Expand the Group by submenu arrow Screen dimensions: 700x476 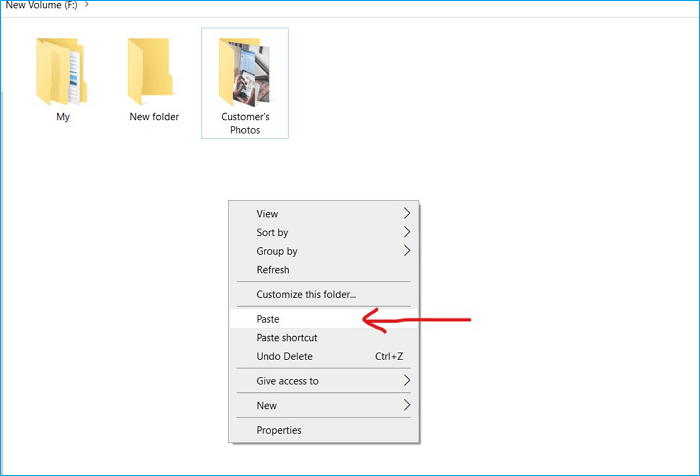pyautogui.click(x=406, y=251)
